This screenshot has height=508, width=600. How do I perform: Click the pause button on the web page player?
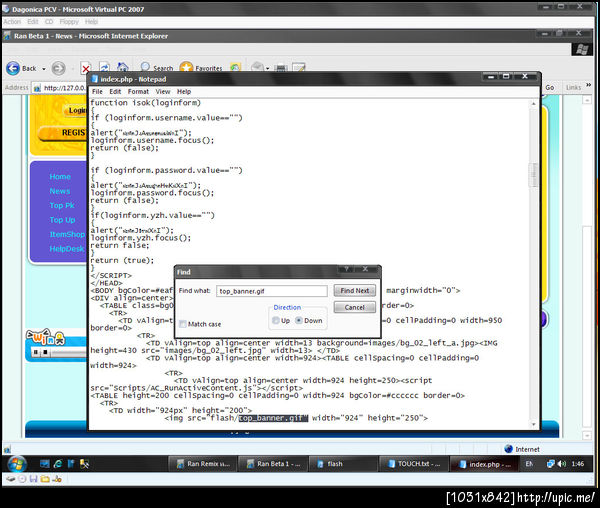[x=36, y=352]
